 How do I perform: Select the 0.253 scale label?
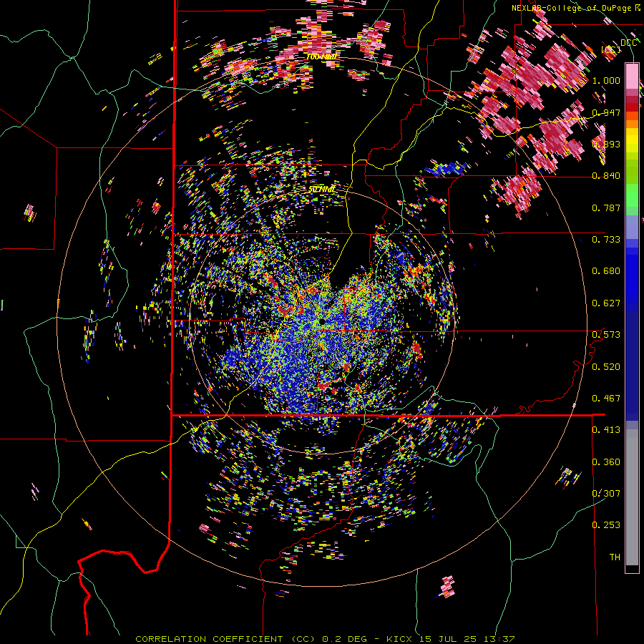(606, 525)
